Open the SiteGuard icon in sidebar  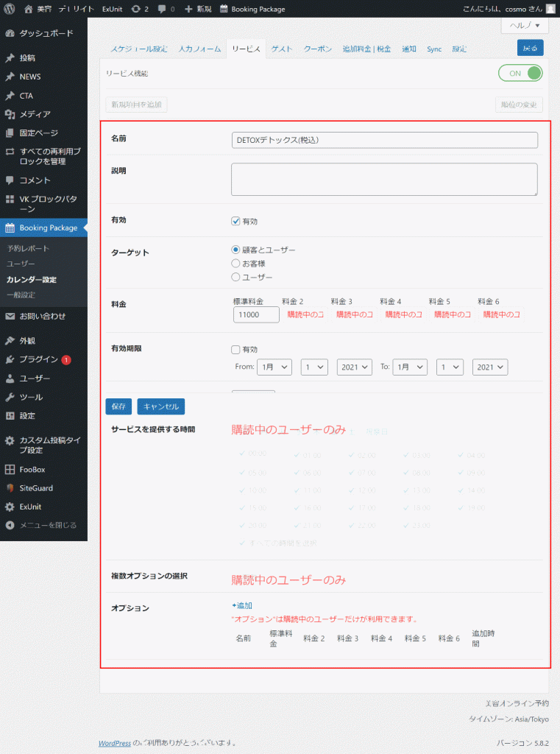(10, 488)
